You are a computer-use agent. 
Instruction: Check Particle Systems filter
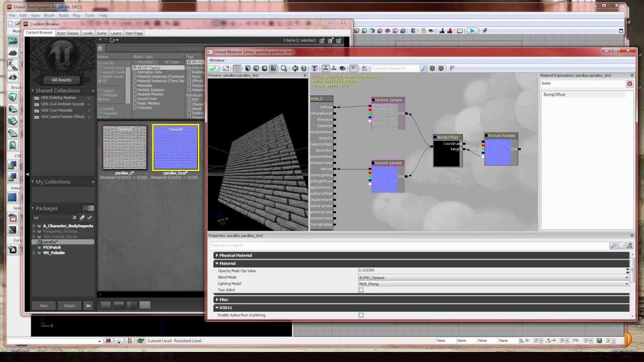tap(135, 89)
